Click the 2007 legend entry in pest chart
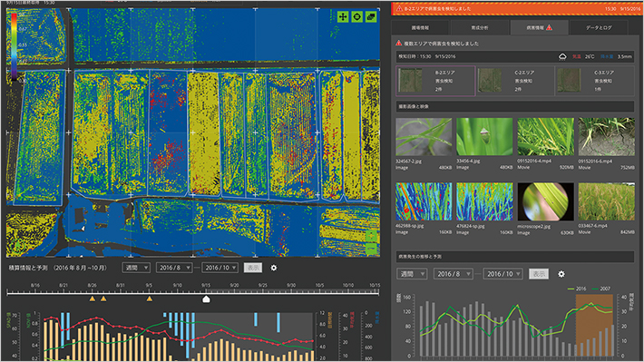644x362 pixels. pyautogui.click(x=600, y=289)
